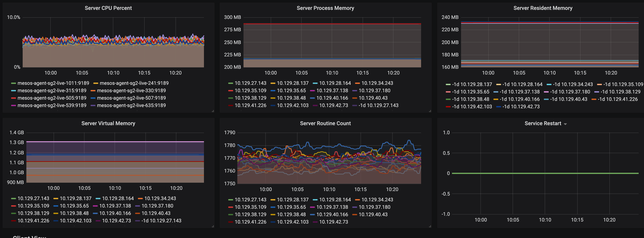Select 10.129.35.65 in Server Process Memory legend
644x238 pixels.
pyautogui.click(x=291, y=91)
